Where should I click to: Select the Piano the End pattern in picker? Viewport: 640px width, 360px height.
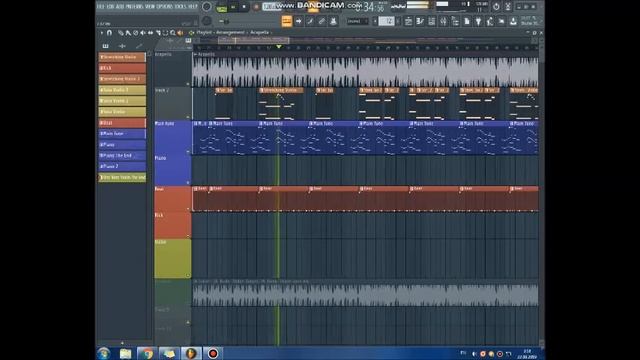coord(122,156)
